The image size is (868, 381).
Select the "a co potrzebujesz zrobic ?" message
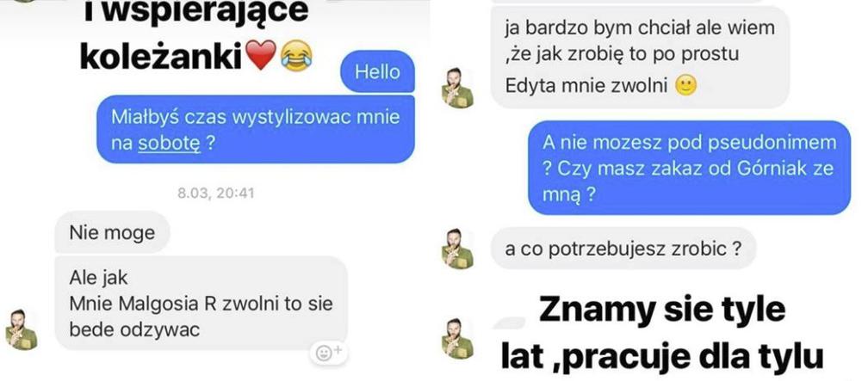click(x=623, y=249)
